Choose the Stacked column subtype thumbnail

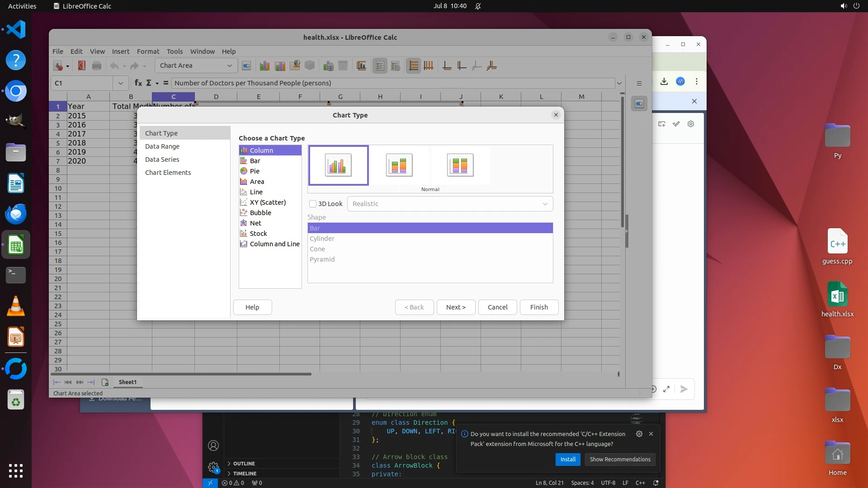(399, 165)
